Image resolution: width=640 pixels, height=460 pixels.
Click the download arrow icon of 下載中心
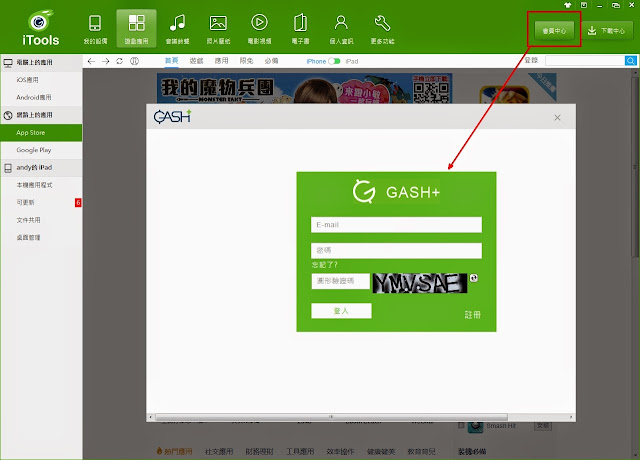pos(592,31)
